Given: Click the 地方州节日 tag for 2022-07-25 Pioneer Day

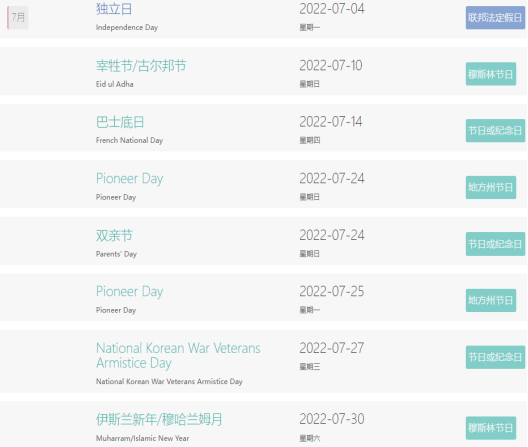Looking at the screenshot, I should coord(491,300).
